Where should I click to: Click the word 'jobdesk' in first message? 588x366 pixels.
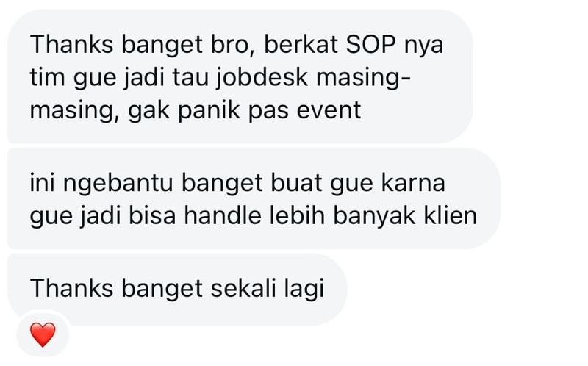pos(262,79)
